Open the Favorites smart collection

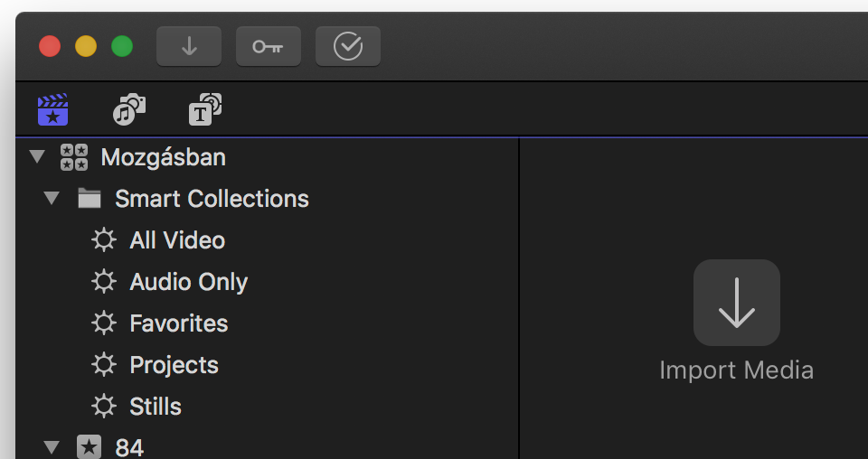179,323
